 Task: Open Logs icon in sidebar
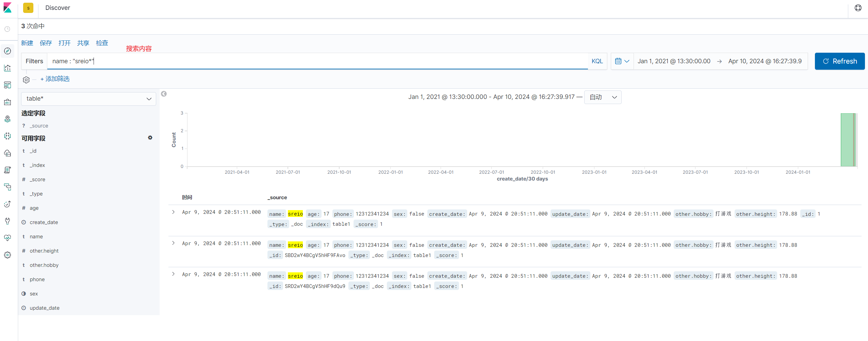7,170
